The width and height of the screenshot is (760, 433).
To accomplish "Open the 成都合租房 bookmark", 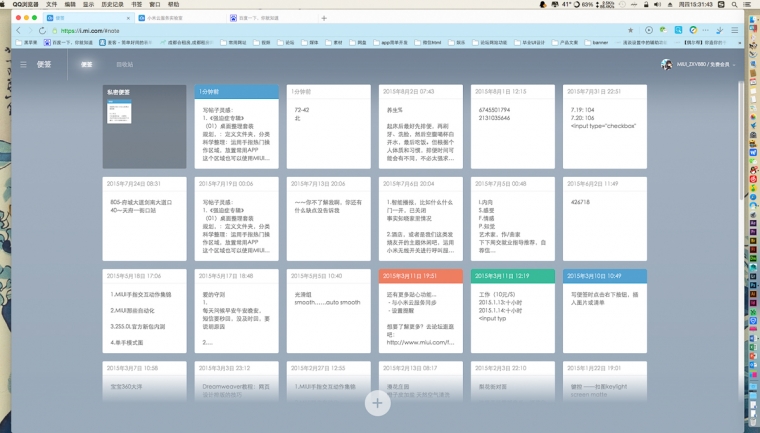I will point(187,42).
